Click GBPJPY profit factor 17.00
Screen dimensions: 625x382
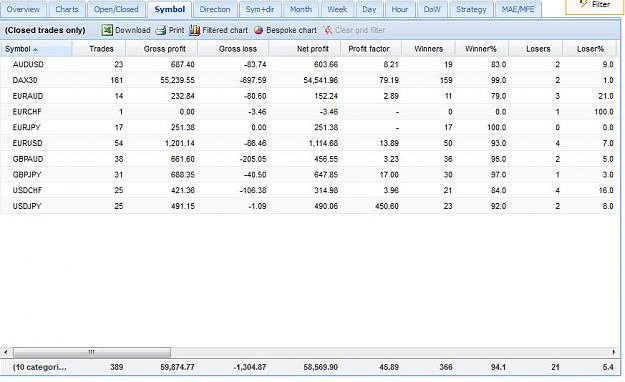389,175
